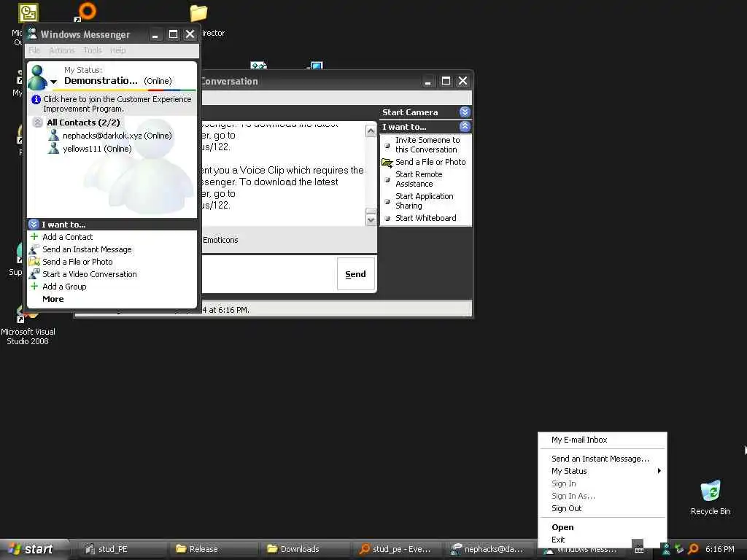Select My E-mail Inbox from tray menu

pyautogui.click(x=602, y=440)
